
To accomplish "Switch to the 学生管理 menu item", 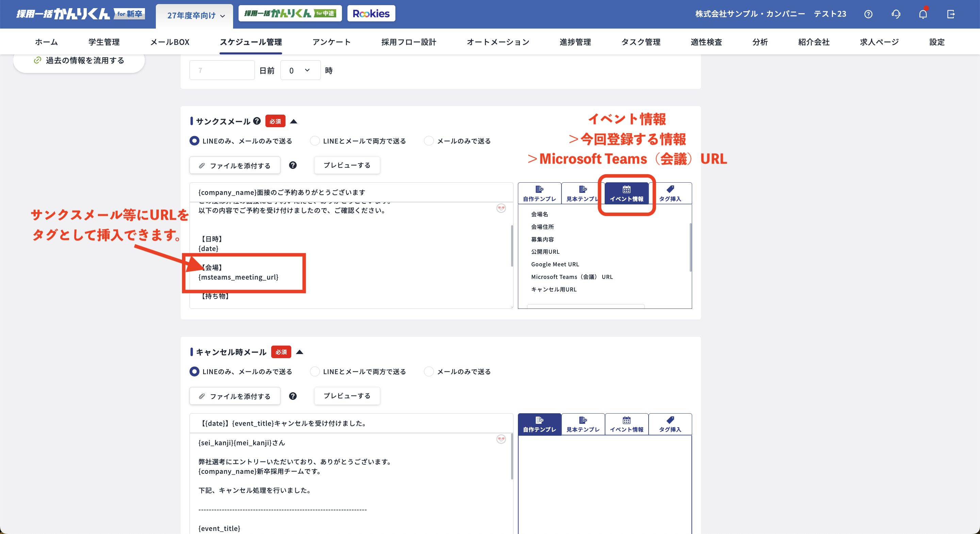I will (103, 42).
